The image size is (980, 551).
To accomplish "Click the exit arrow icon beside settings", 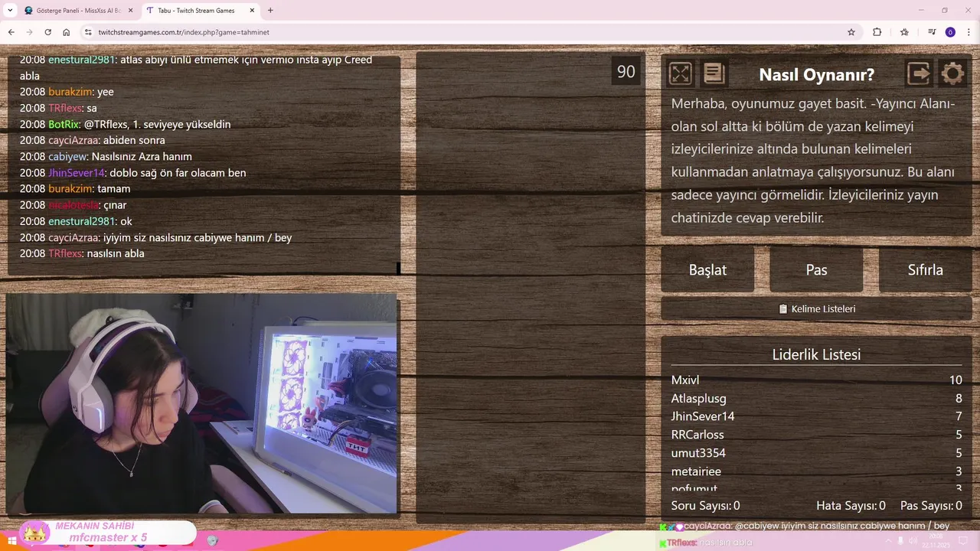I will coord(919,73).
